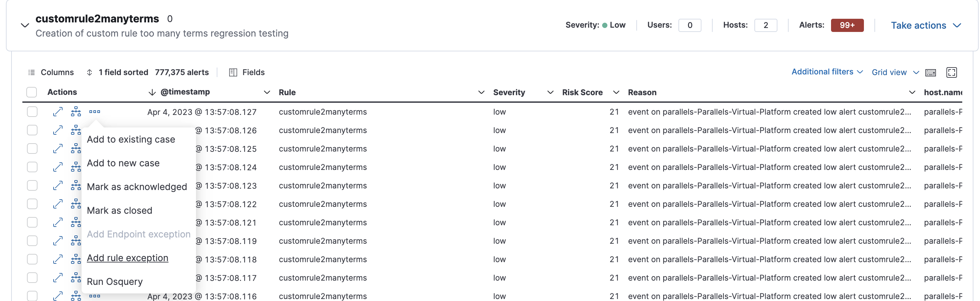Select all alerts with the header checkbox

pos(32,92)
